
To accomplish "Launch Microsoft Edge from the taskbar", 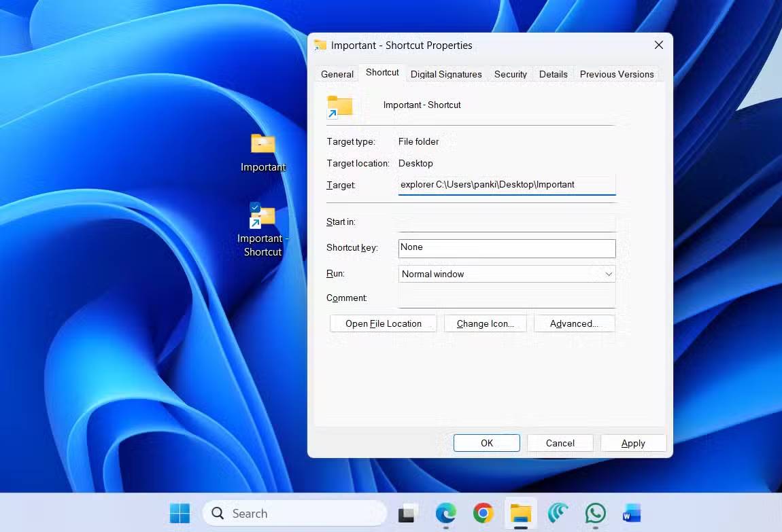I will coord(445,513).
